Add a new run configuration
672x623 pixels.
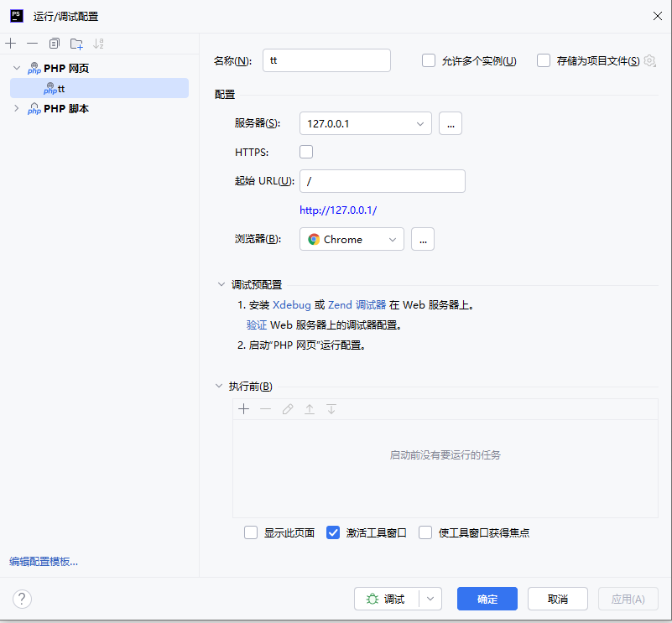coord(11,44)
